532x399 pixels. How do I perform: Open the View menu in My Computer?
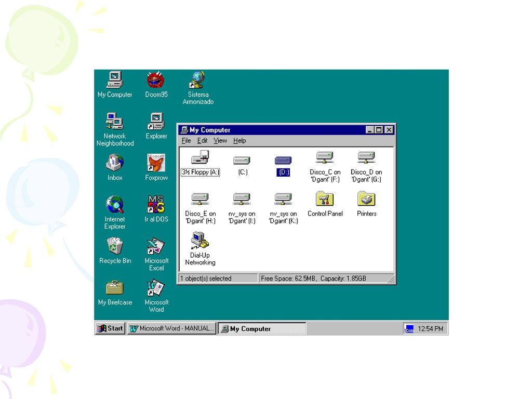[x=220, y=140]
